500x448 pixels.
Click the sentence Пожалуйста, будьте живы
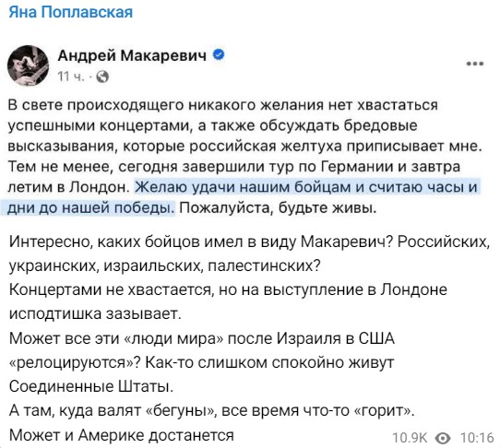click(278, 207)
